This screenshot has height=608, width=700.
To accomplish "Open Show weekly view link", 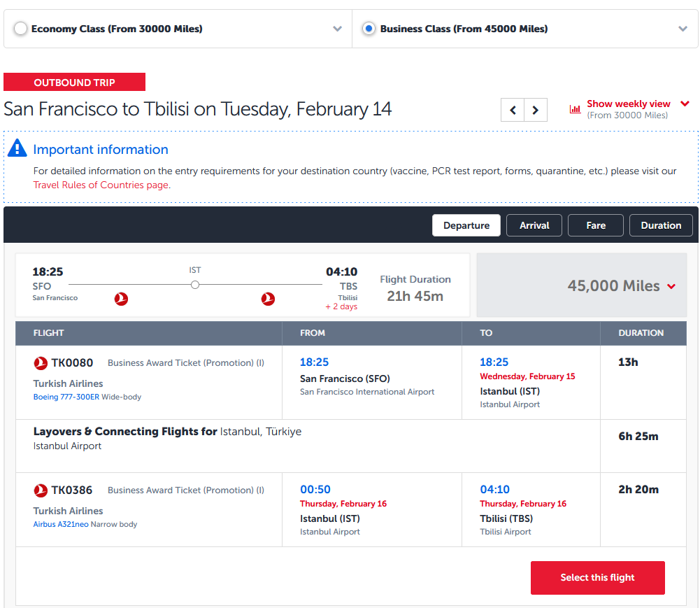I will pos(629,104).
